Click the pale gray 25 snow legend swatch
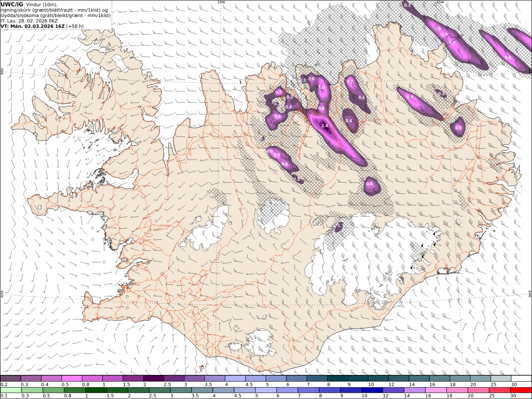This screenshot has height=399, width=532. [x=501, y=379]
